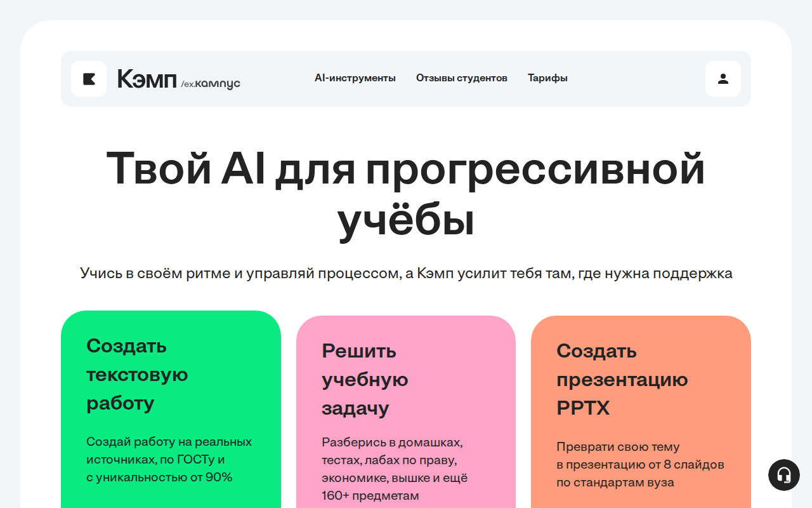The image size is (812, 508).
Task: Click the /ex.кампус wordmark
Action: pos(211,83)
